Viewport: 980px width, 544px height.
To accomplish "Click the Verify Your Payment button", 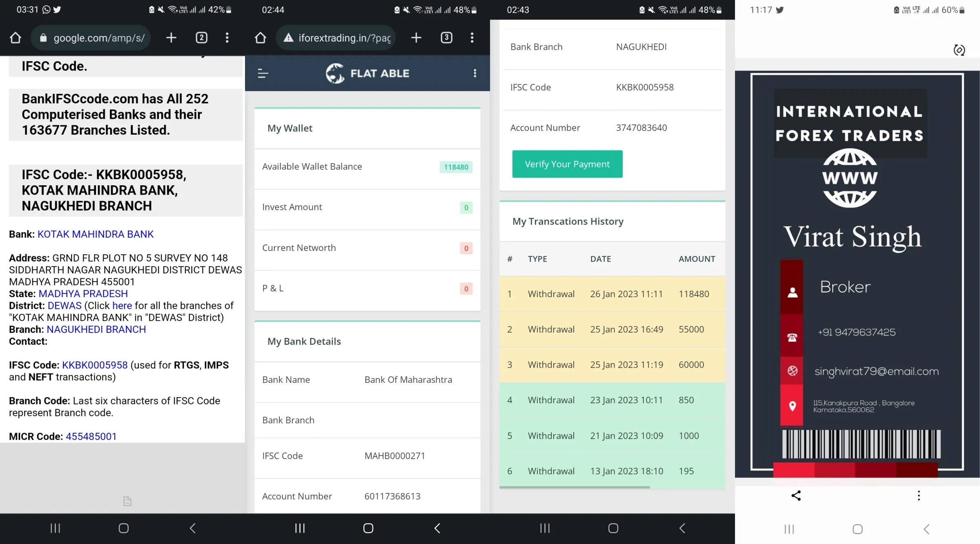I will [567, 164].
